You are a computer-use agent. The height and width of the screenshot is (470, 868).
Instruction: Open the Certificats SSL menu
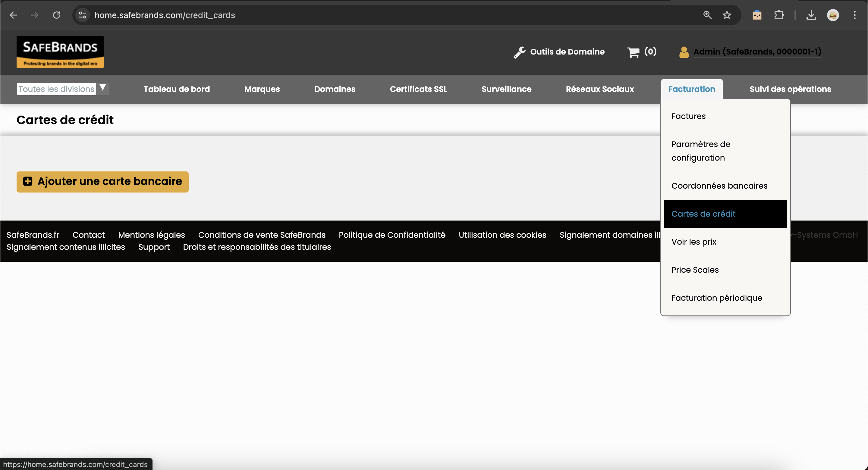(x=419, y=89)
